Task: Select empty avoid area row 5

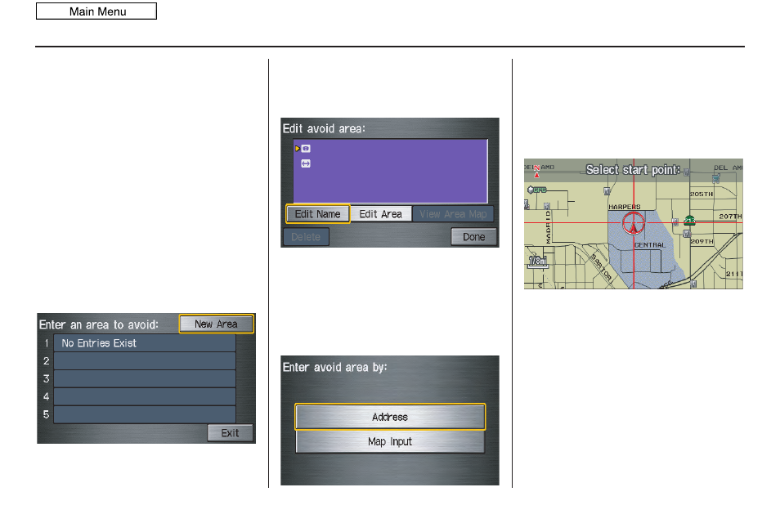Action: click(x=144, y=414)
